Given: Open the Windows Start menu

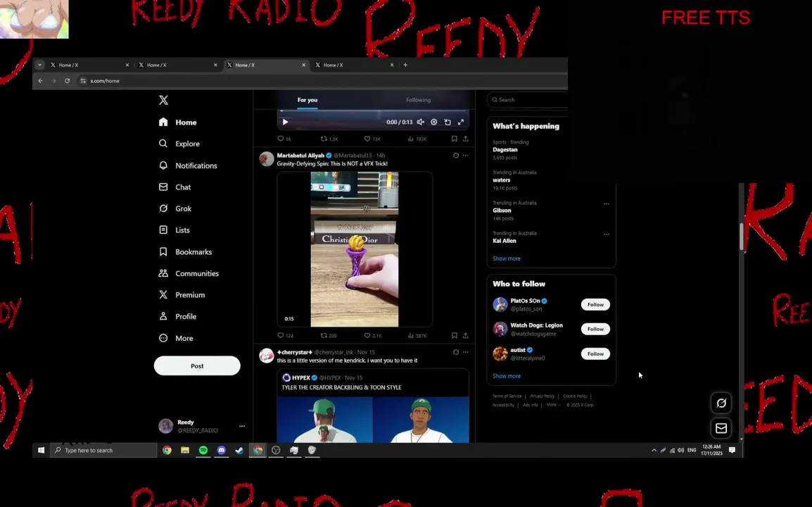Looking at the screenshot, I should (x=41, y=451).
